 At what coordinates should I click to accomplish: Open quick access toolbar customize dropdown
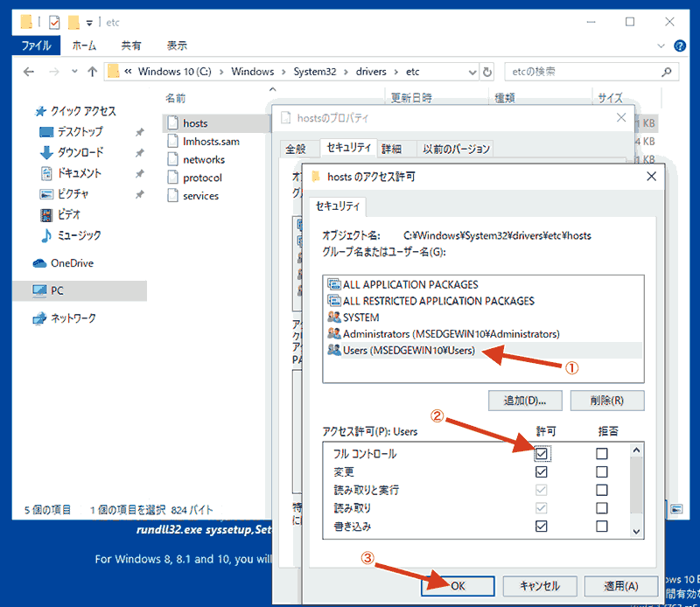click(90, 22)
